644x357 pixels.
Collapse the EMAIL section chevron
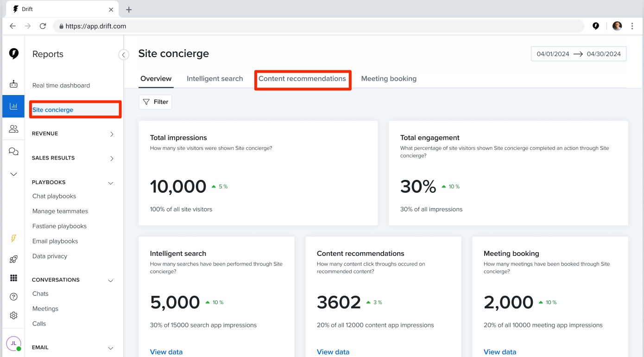(x=111, y=348)
